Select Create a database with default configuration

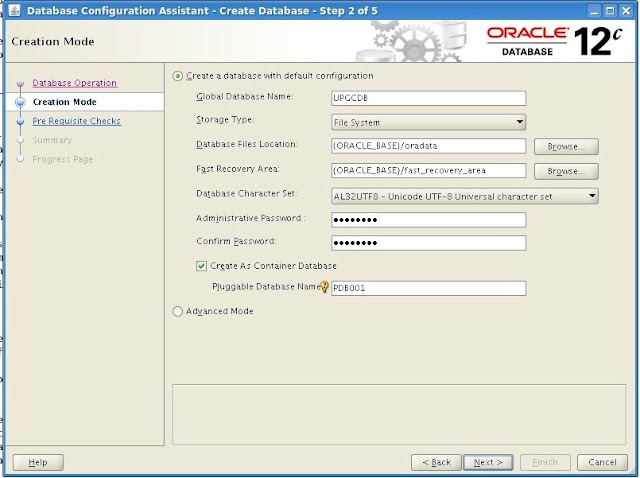[x=178, y=76]
